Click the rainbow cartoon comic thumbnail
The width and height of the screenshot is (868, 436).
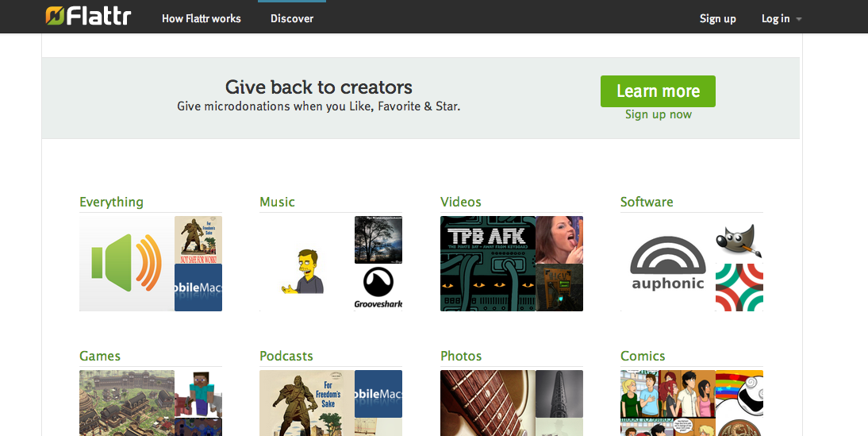tap(739, 394)
